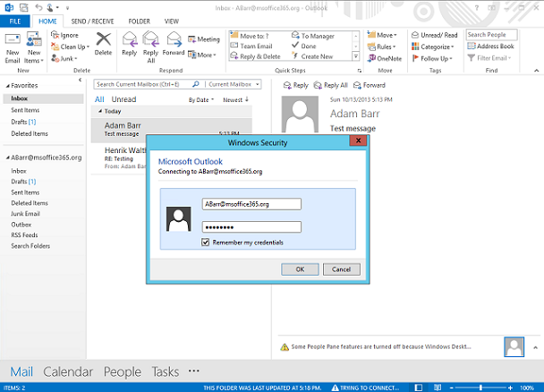
Task: Switch to normal view in status bar
Action: [x=419, y=388]
